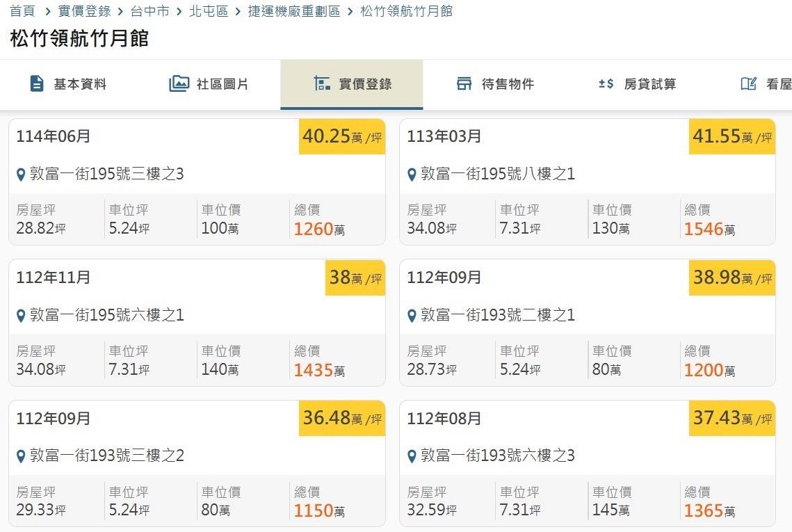Open 捷運機廠重劃區 breadcrumb link

coord(294,12)
